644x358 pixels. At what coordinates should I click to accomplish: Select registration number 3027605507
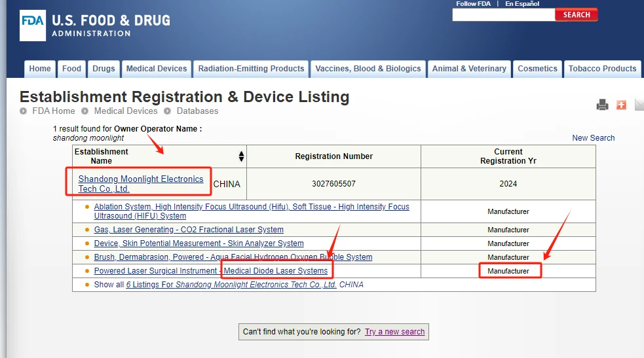click(x=333, y=184)
